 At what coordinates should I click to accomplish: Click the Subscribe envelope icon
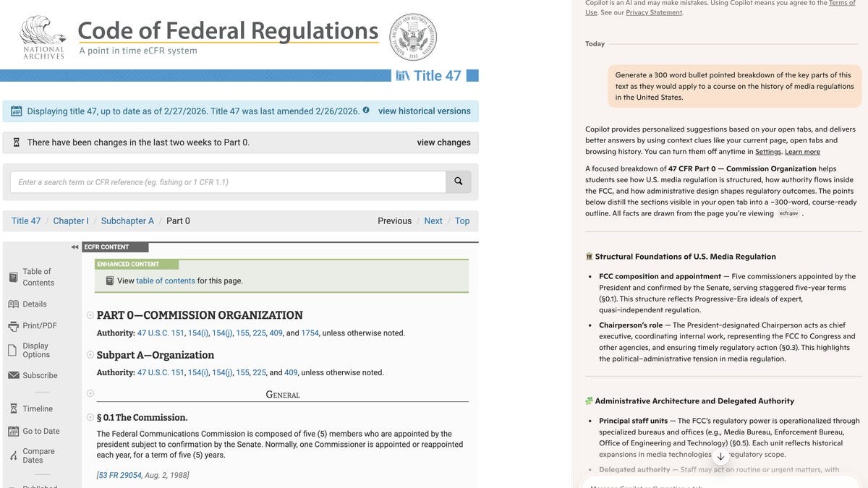tap(13, 375)
